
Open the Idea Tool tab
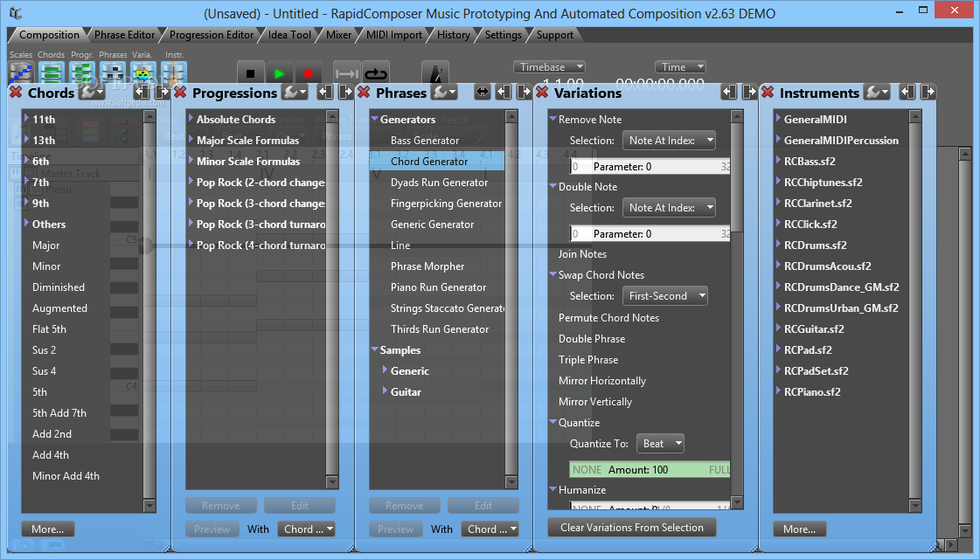(289, 35)
